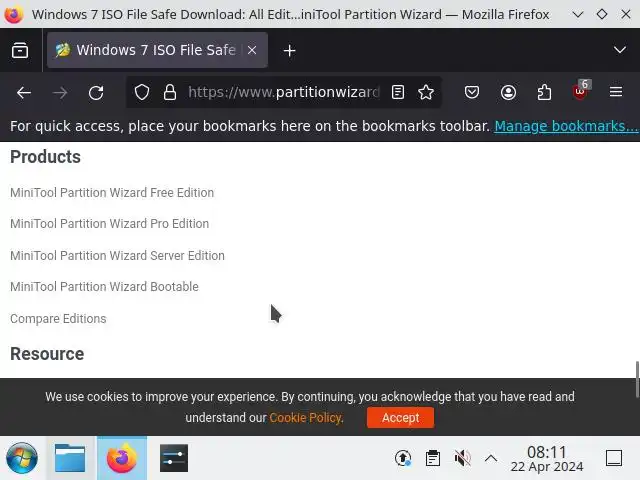Click the URL address field
The image size is (640, 480).
284,92
